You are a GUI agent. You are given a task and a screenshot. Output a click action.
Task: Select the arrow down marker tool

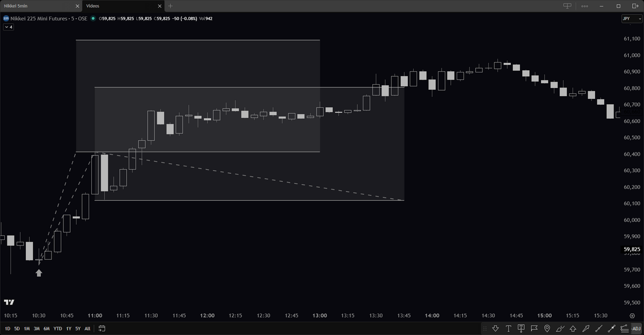(x=495, y=328)
